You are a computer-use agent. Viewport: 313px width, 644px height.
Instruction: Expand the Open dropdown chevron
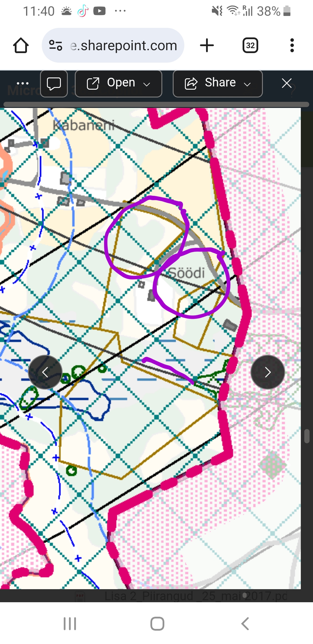[147, 84]
